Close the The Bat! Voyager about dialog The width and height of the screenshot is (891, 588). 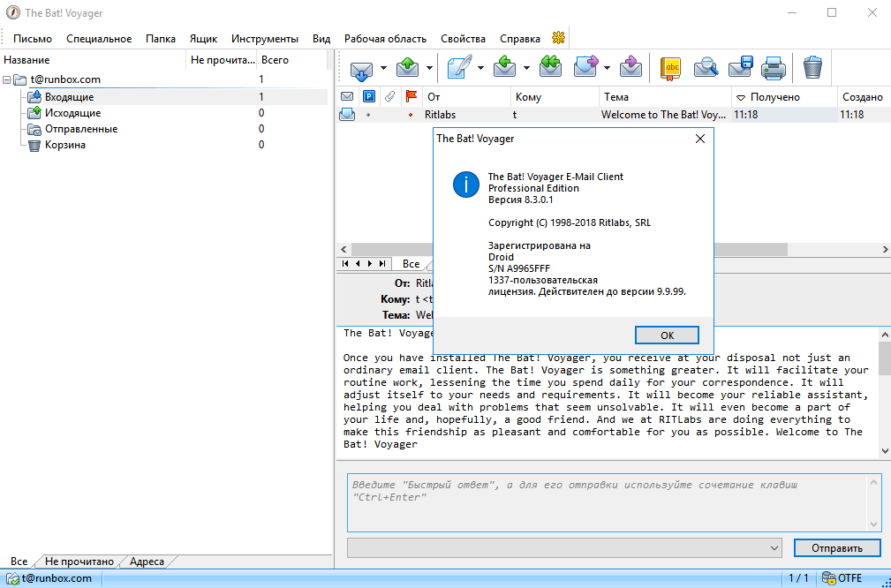(x=700, y=139)
